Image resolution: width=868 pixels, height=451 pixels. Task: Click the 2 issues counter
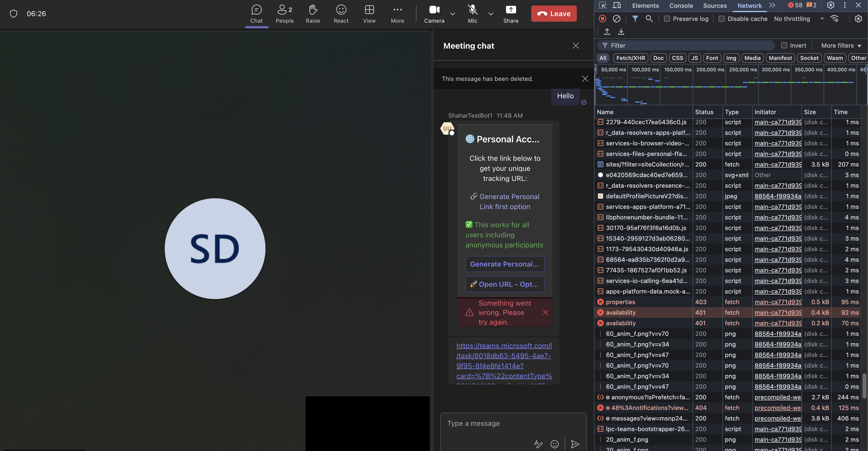point(811,5)
